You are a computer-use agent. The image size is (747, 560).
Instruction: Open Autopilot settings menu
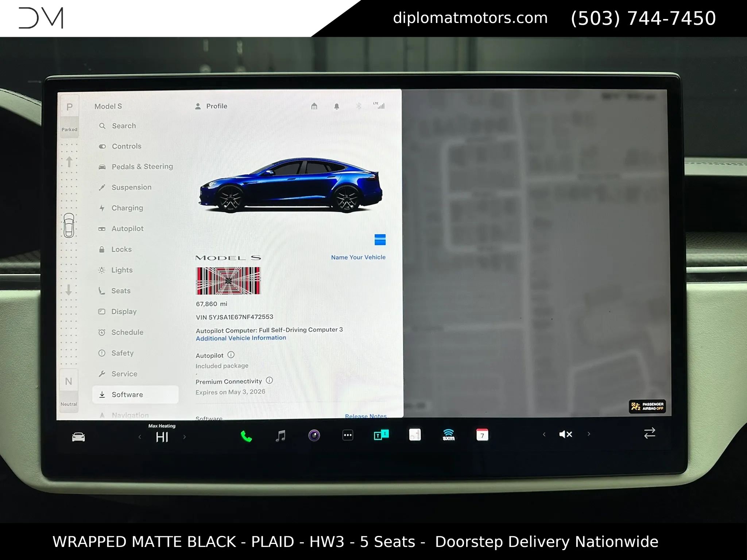point(121,229)
